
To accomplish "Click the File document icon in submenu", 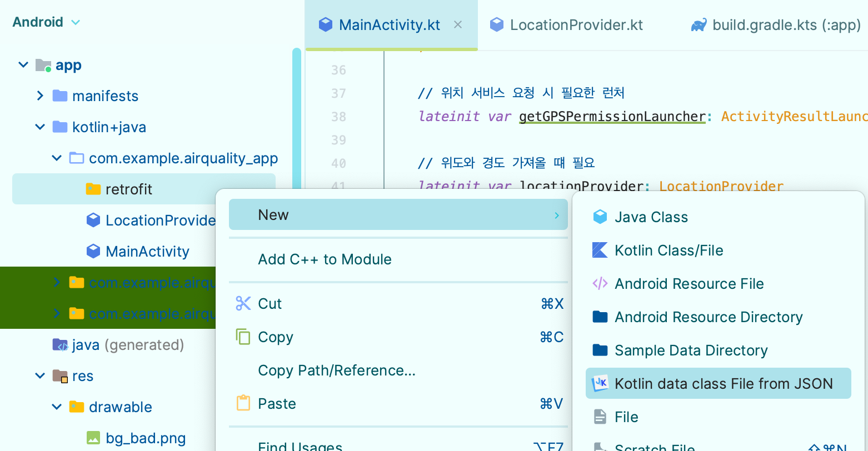I will [600, 417].
